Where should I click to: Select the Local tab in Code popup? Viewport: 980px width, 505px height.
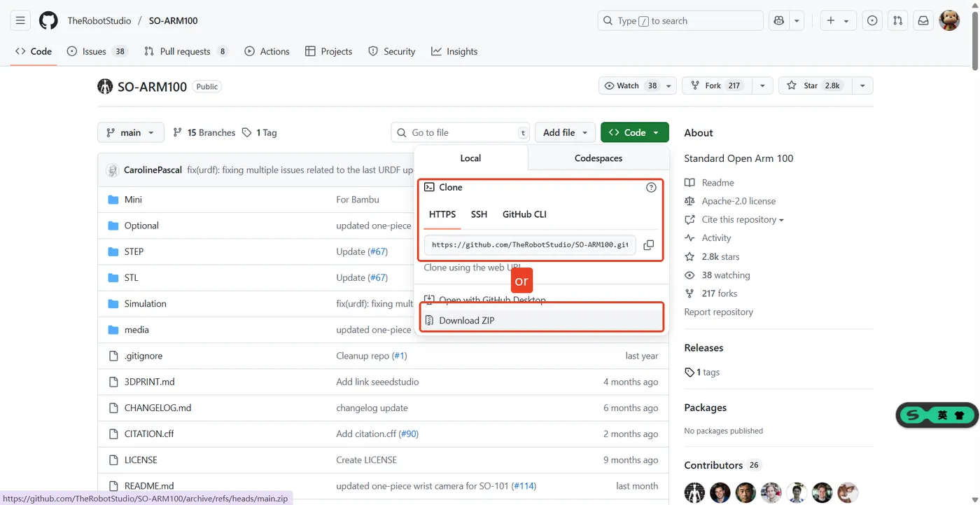[x=470, y=158]
